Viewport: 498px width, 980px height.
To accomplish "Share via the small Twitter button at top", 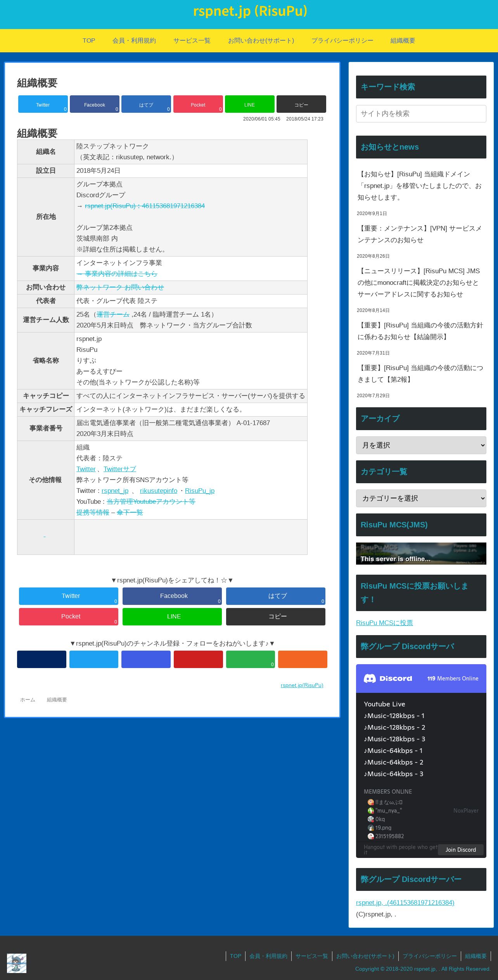I will coord(43,104).
